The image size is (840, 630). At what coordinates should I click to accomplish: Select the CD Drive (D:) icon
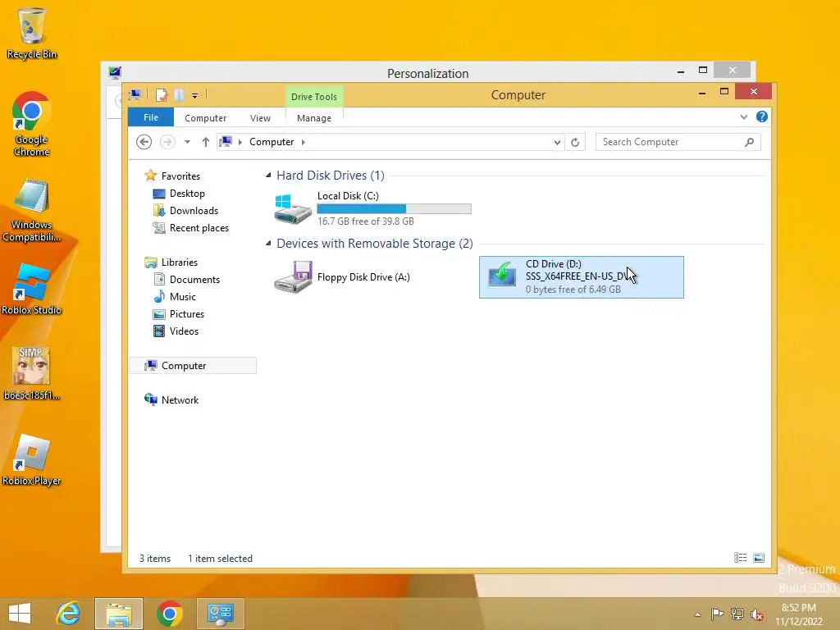[502, 275]
